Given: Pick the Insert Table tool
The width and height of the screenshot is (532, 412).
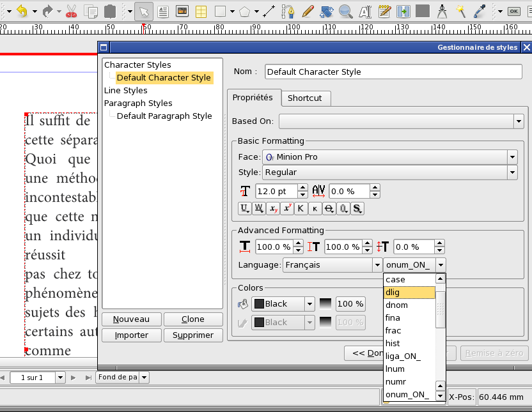Looking at the screenshot, I should (x=200, y=11).
